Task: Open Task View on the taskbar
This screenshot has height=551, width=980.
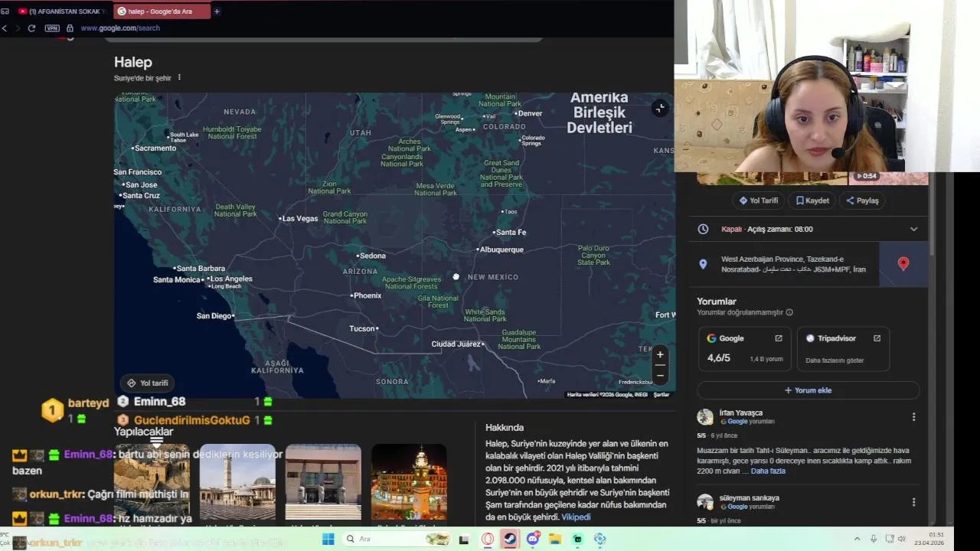Action: (x=464, y=540)
